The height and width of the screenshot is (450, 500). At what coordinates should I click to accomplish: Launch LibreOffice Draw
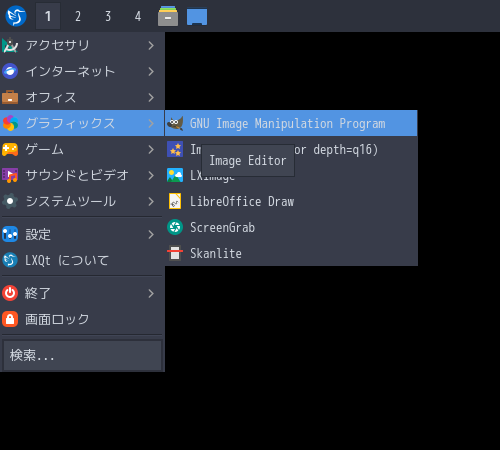coord(291,201)
